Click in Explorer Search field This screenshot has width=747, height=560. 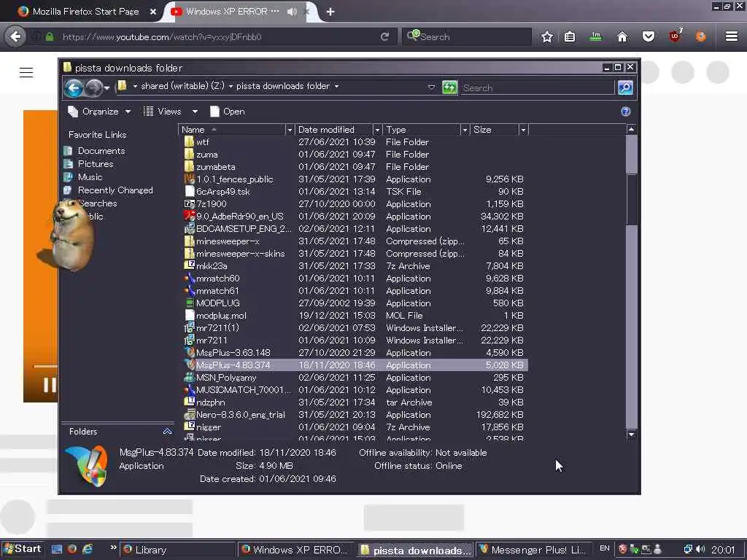click(537, 87)
